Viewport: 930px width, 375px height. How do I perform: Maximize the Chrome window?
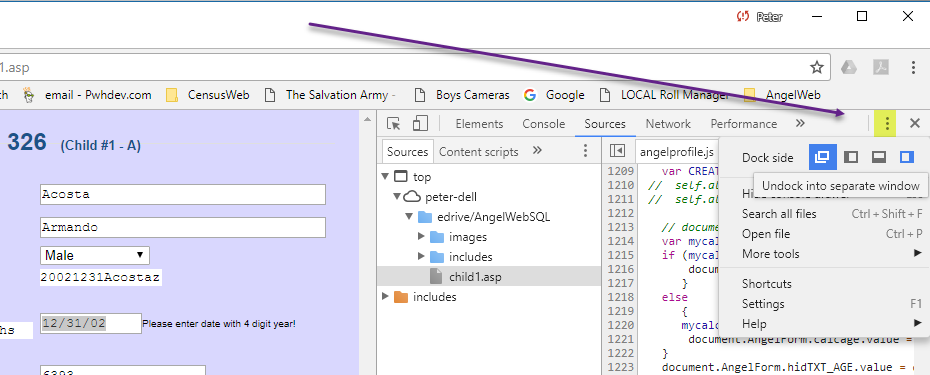(x=862, y=17)
